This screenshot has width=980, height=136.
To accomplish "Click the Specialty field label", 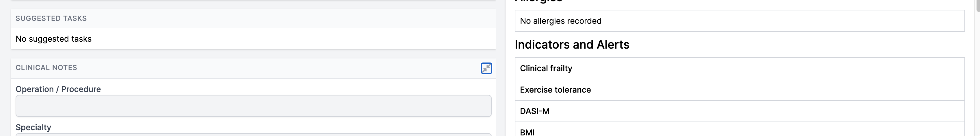I will [33, 127].
